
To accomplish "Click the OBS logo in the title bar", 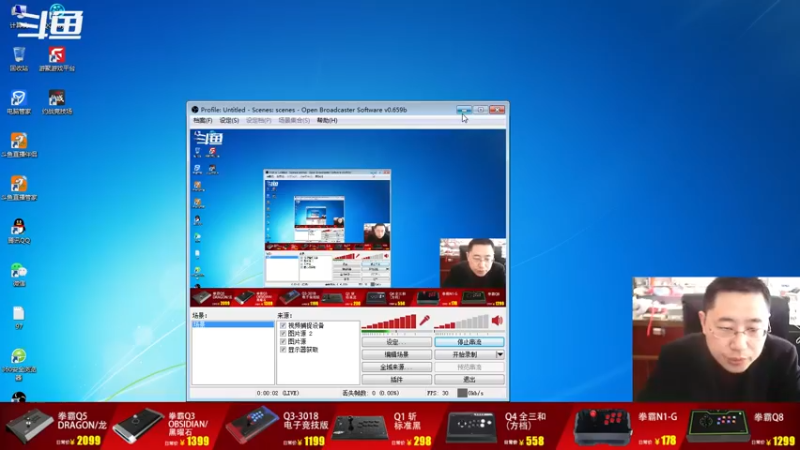I will click(195, 110).
